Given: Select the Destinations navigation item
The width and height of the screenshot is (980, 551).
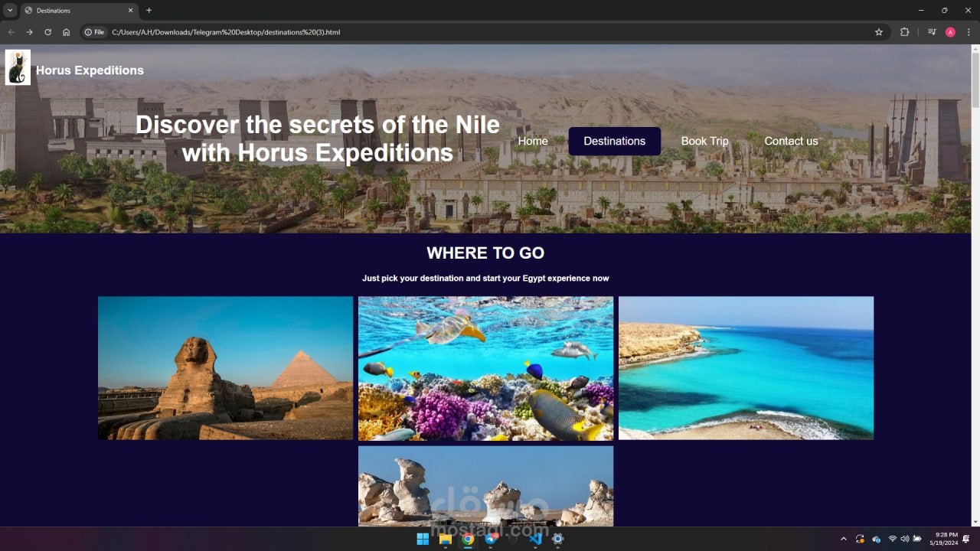Looking at the screenshot, I should (615, 141).
